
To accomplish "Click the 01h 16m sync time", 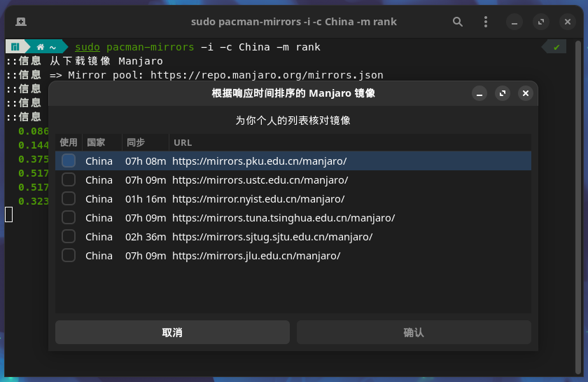I will [x=146, y=199].
